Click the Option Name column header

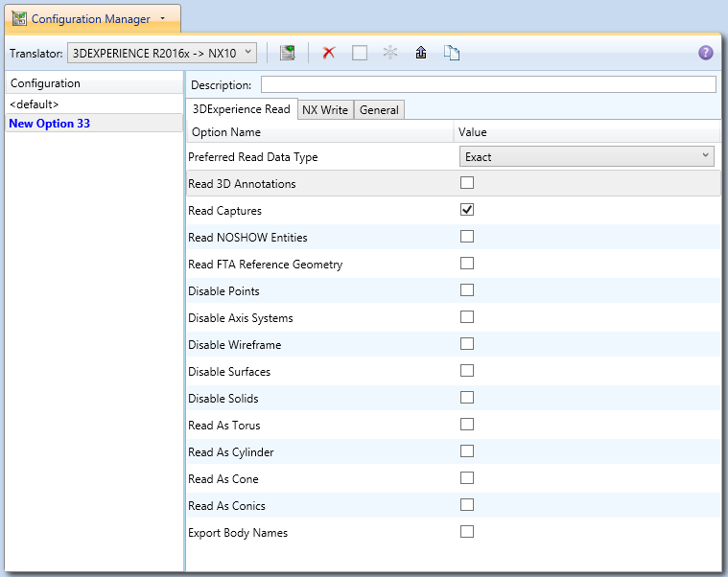pos(320,132)
